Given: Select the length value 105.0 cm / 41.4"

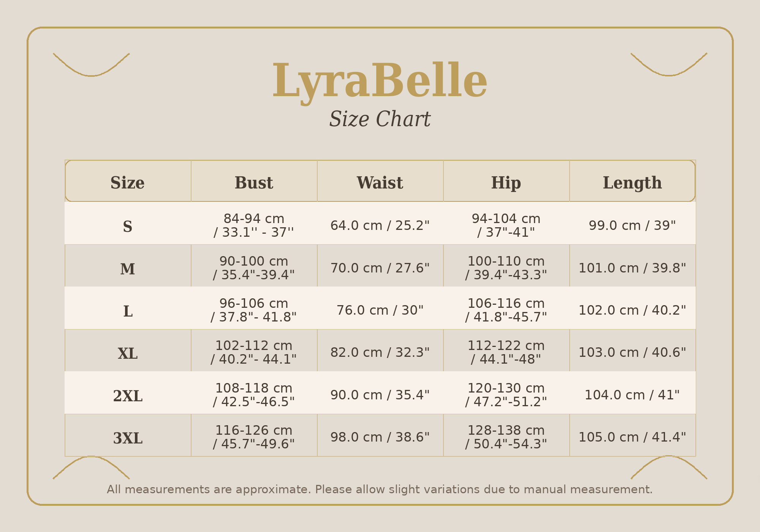Looking at the screenshot, I should pos(632,437).
